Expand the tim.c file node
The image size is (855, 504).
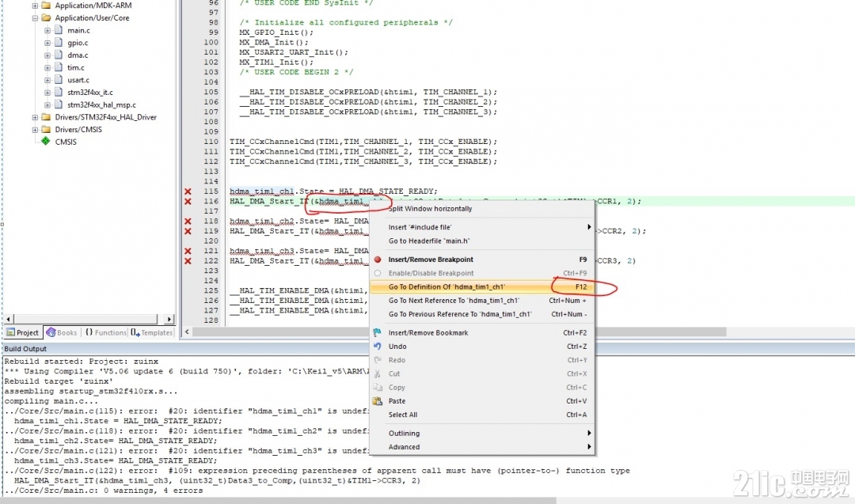(x=47, y=67)
